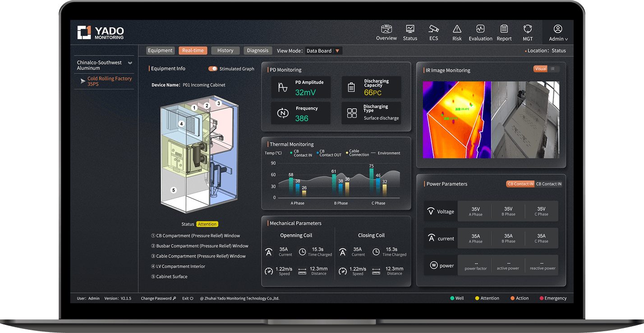Click the Opening Coil time charged clock icon
Screen dimensions: 644x333
pyautogui.click(x=303, y=252)
